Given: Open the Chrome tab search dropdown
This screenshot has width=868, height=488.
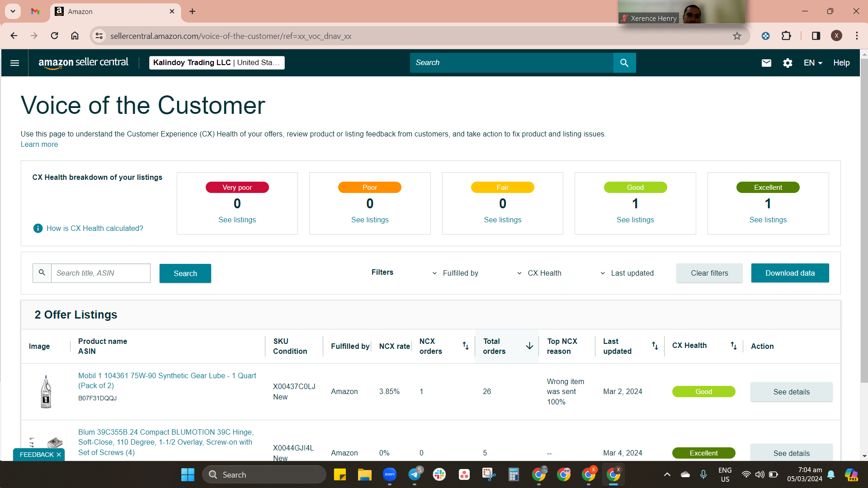Looking at the screenshot, I should (x=13, y=11).
